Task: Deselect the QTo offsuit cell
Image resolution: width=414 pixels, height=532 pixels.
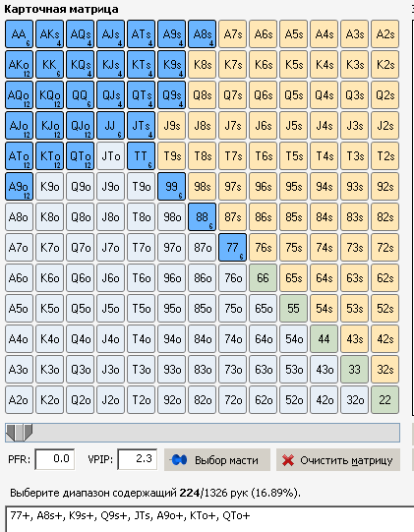Action: tap(80, 156)
